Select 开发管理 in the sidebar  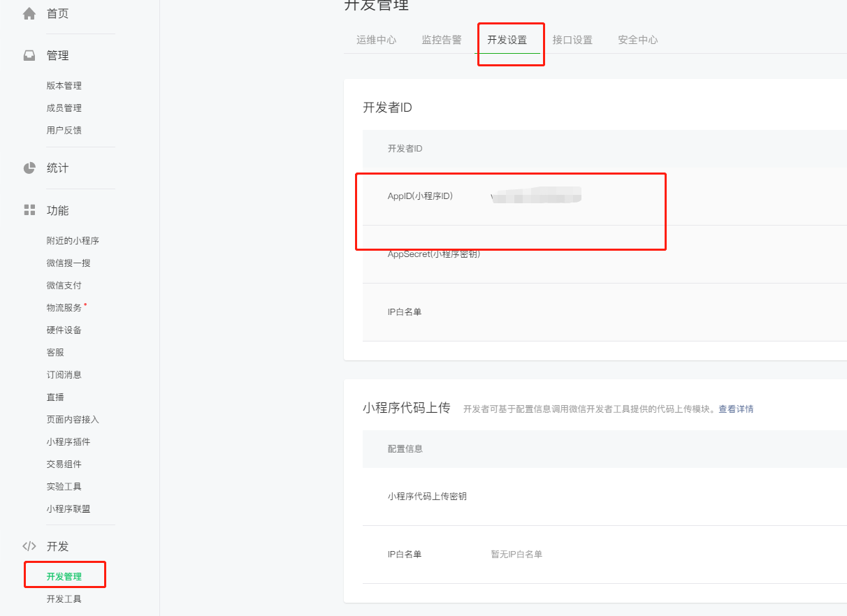[x=64, y=577]
